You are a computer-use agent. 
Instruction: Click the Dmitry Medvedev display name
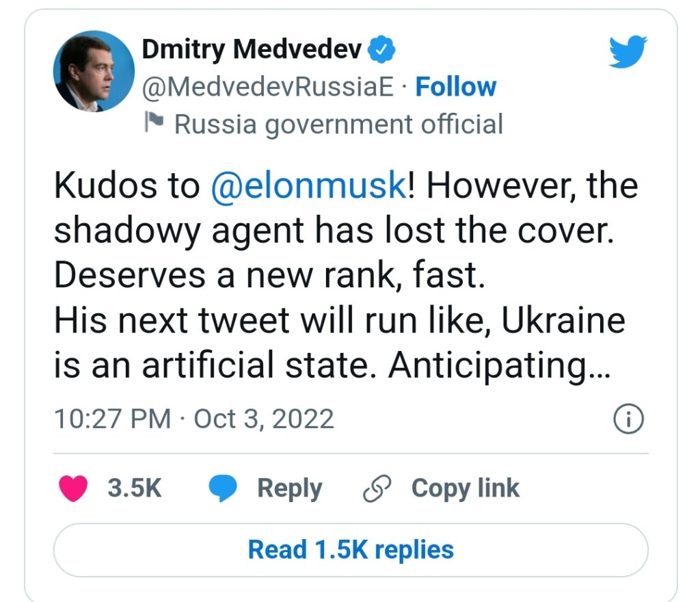[252, 49]
